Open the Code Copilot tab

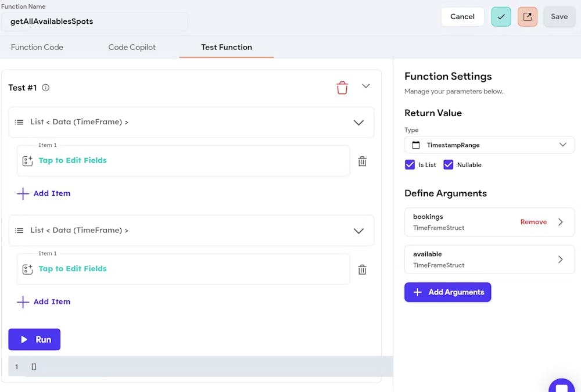tap(131, 47)
